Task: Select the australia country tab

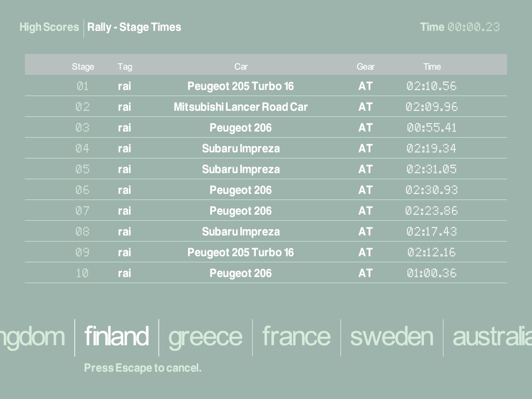Action: (491, 336)
